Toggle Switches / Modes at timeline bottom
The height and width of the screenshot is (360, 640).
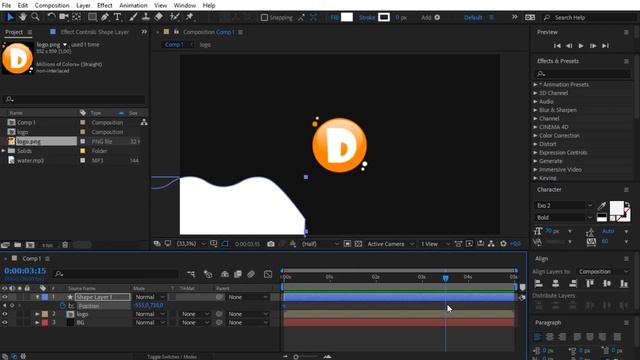(172, 357)
